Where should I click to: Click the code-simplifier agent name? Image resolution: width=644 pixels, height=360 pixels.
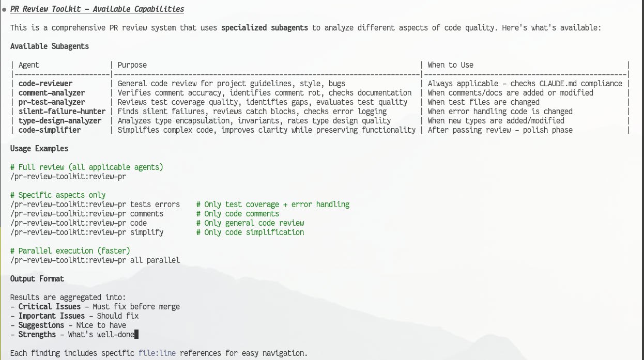(x=50, y=130)
